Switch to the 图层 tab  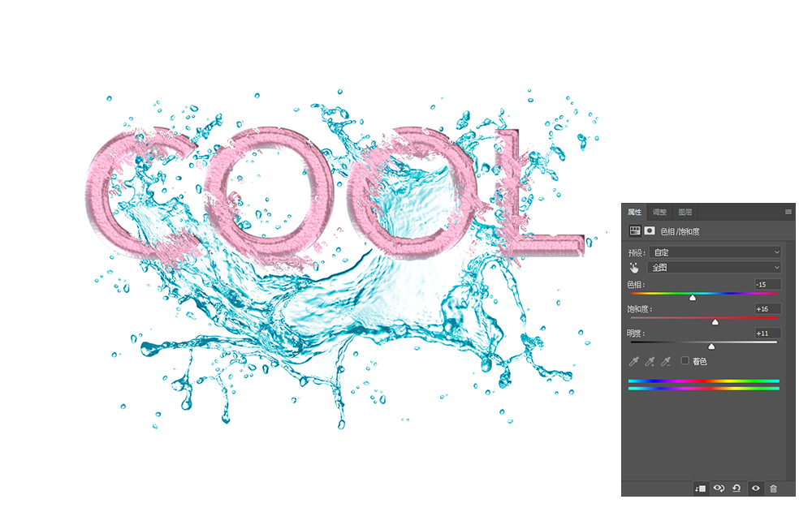pyautogui.click(x=685, y=212)
